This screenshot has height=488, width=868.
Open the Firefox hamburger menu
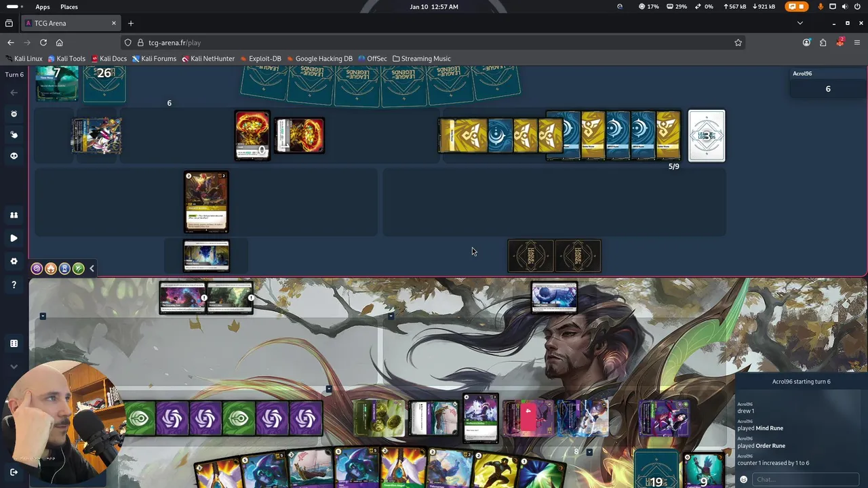pyautogui.click(x=856, y=42)
